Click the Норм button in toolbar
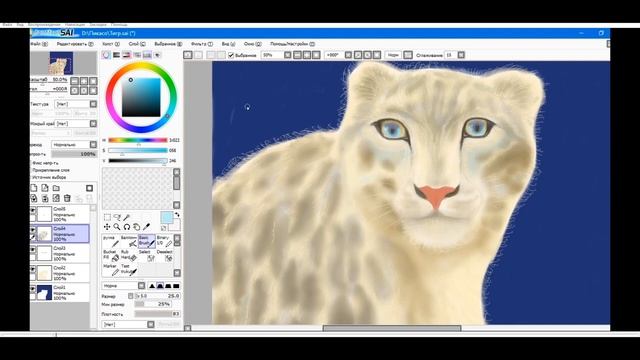 click(393, 55)
